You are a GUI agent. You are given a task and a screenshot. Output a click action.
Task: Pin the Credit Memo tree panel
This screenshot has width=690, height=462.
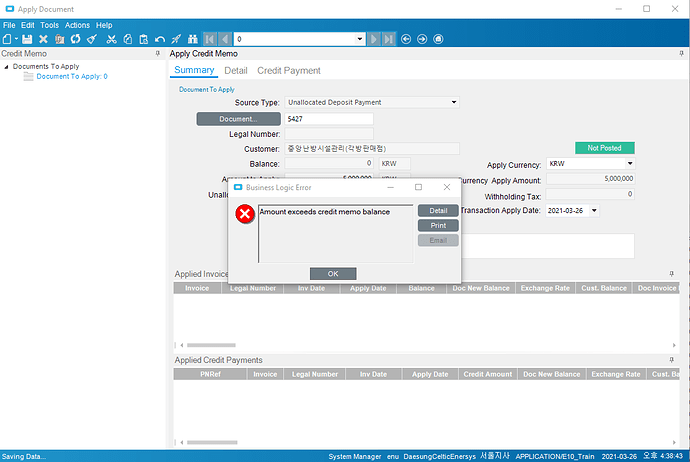158,53
